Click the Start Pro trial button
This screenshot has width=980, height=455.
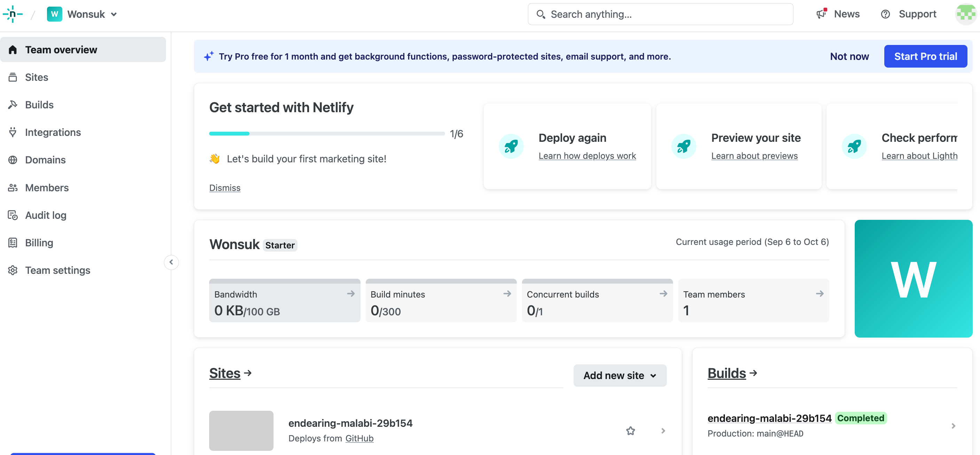tap(925, 56)
